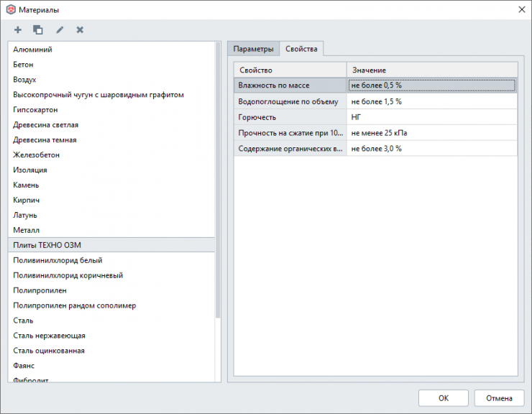The width and height of the screenshot is (532, 414).
Task: Switch to the Параметры tab
Action: (253, 49)
